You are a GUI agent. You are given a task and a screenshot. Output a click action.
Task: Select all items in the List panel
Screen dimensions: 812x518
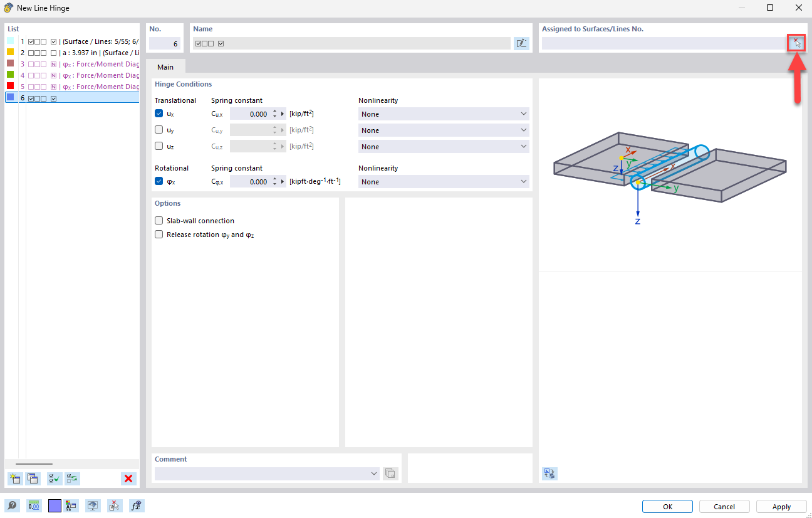click(x=54, y=478)
